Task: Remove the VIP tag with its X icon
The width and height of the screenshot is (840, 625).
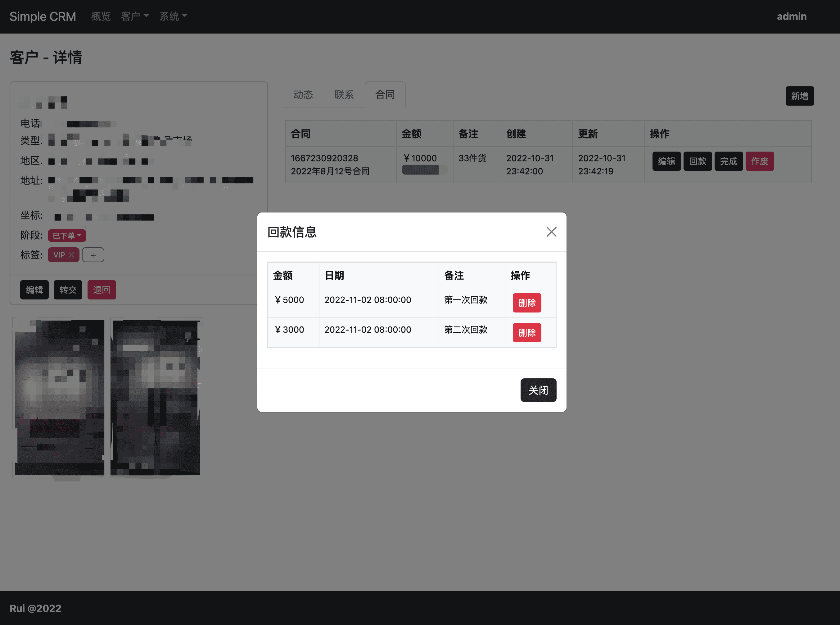Action: pos(71,255)
